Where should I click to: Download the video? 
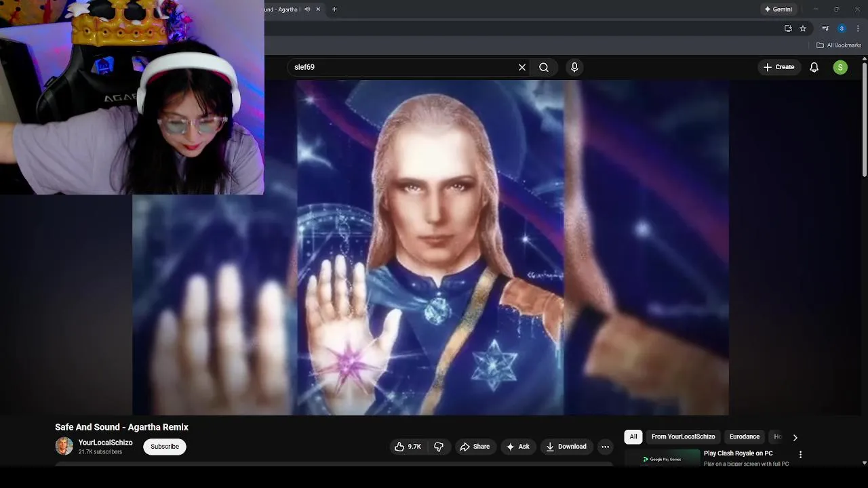pyautogui.click(x=566, y=447)
